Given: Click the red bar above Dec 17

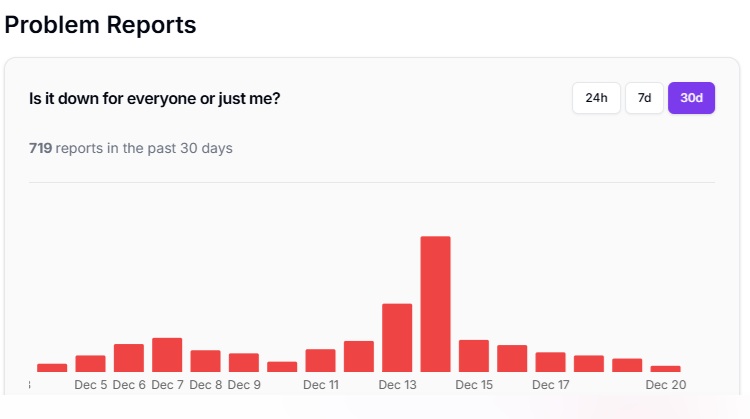Looking at the screenshot, I should tap(550, 361).
